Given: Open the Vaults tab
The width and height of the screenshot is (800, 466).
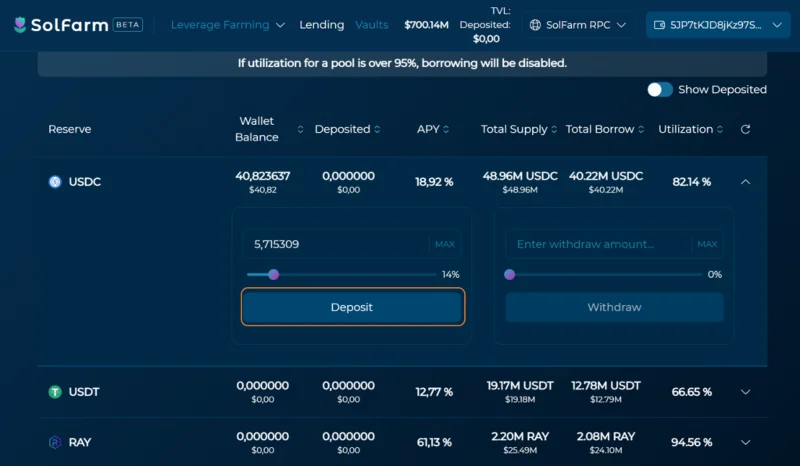Looking at the screenshot, I should pos(371,24).
